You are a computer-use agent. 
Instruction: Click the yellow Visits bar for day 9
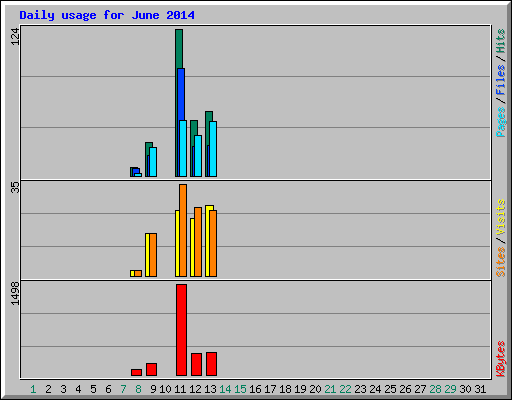(147, 255)
